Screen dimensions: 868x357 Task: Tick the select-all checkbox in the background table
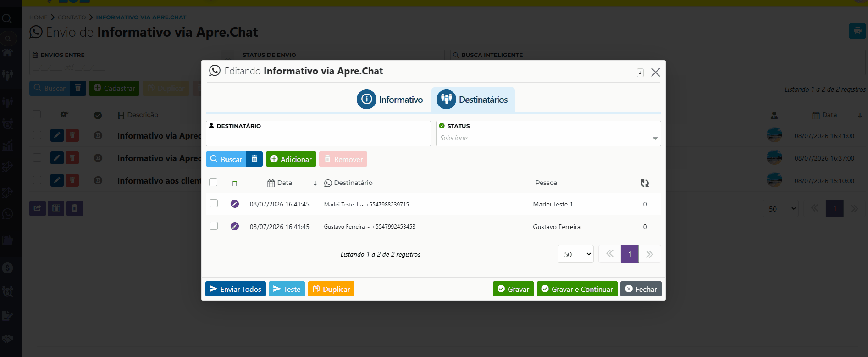pyautogui.click(x=37, y=114)
